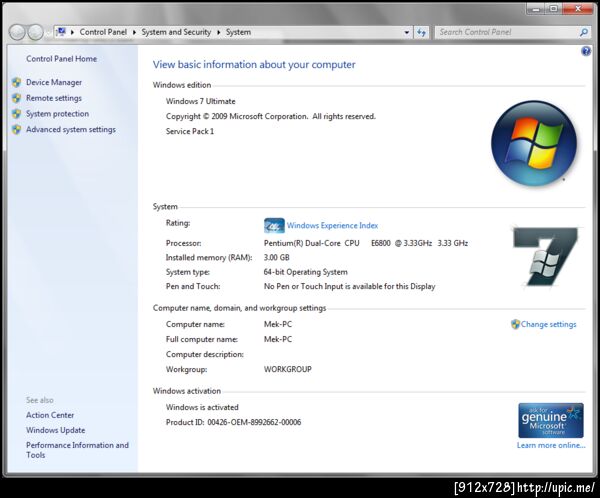
Task: Click the shield icon beside Change settings
Action: pos(515,324)
